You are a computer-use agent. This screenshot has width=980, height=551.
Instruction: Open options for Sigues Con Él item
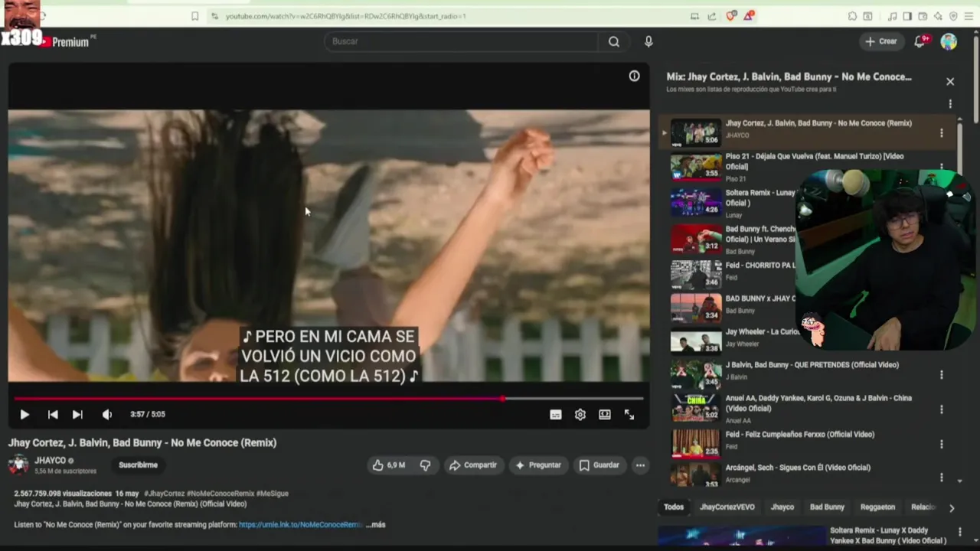click(x=941, y=478)
